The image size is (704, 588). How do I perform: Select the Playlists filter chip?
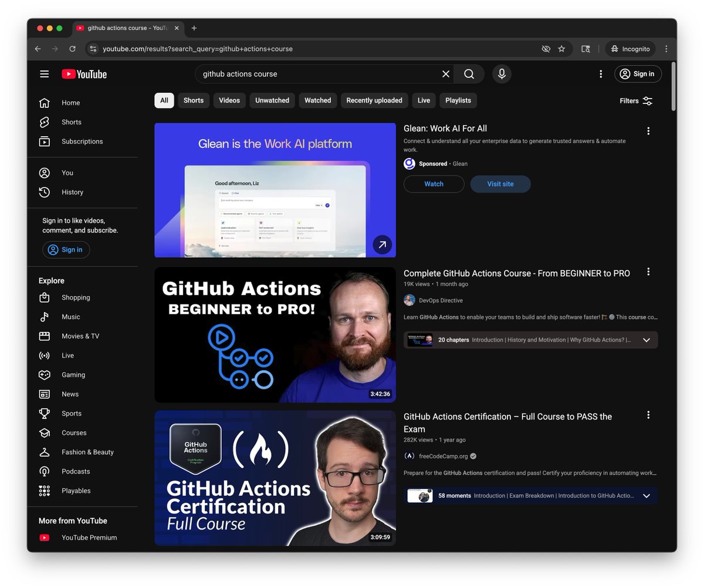pyautogui.click(x=458, y=100)
